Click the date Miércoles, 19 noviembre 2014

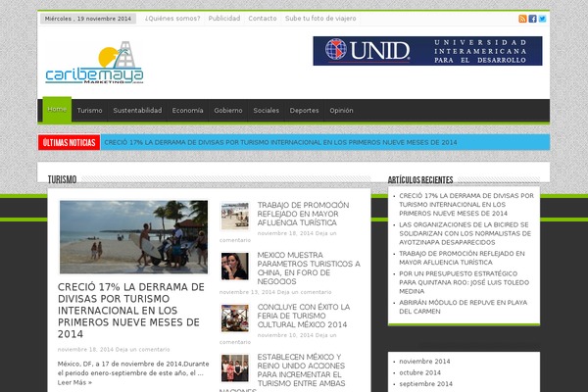click(88, 19)
